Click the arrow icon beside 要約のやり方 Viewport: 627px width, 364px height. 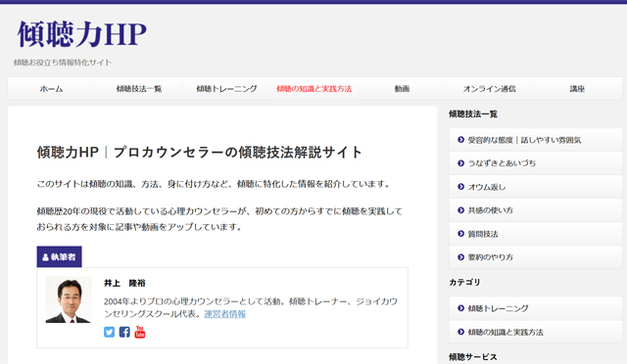click(460, 257)
